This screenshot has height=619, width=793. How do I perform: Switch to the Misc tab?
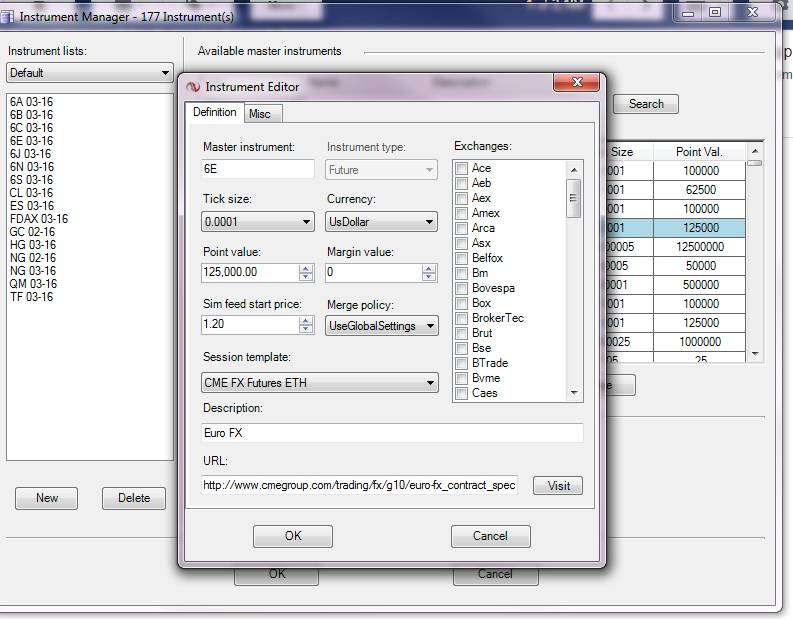click(x=263, y=114)
